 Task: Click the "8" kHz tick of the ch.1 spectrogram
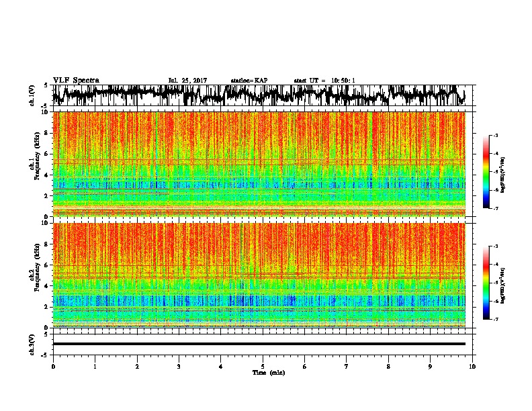(x=46, y=133)
